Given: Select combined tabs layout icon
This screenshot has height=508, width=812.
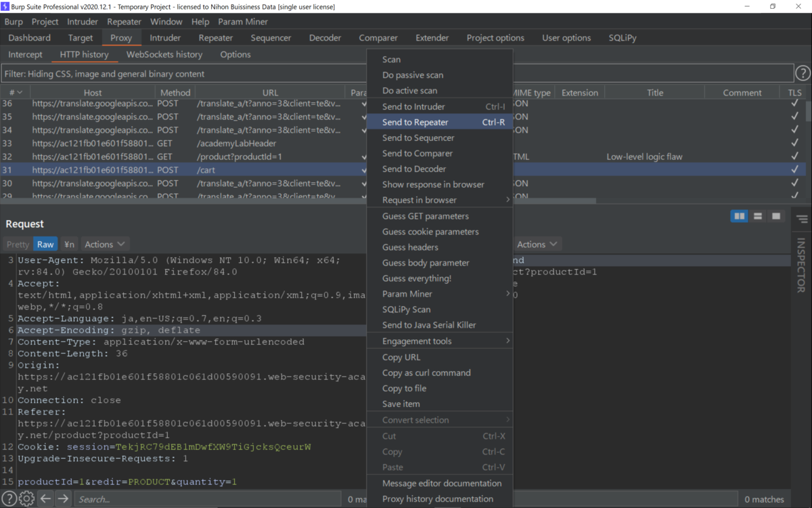Looking at the screenshot, I should click(776, 216).
